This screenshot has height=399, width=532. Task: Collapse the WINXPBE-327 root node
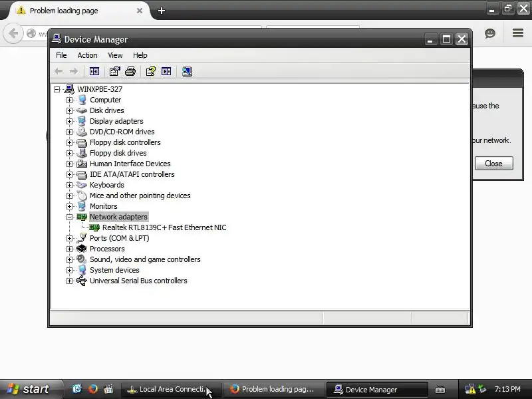pyautogui.click(x=57, y=89)
